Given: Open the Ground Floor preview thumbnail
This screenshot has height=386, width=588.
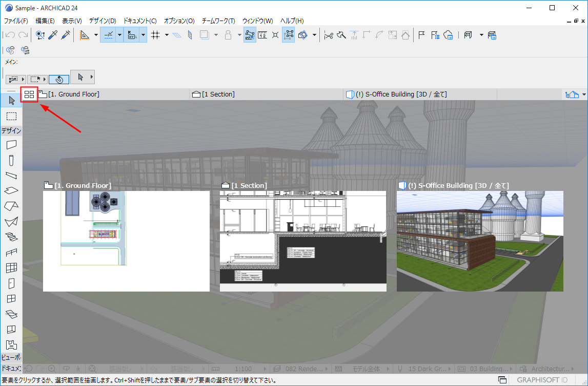Looking at the screenshot, I should (126, 241).
